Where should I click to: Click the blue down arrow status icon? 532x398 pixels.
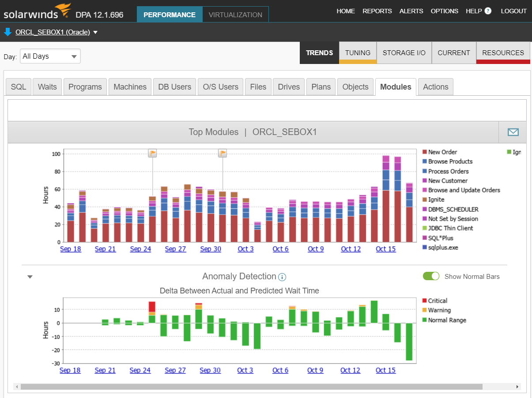coord(8,32)
